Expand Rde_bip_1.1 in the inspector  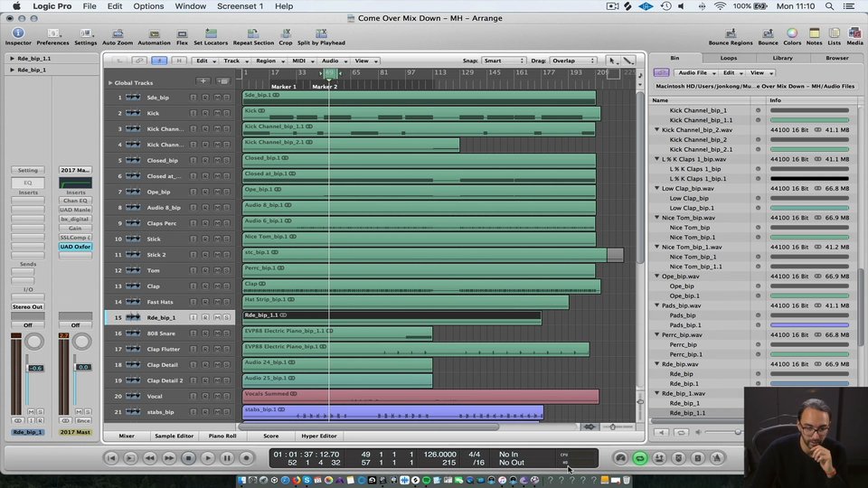(x=12, y=58)
